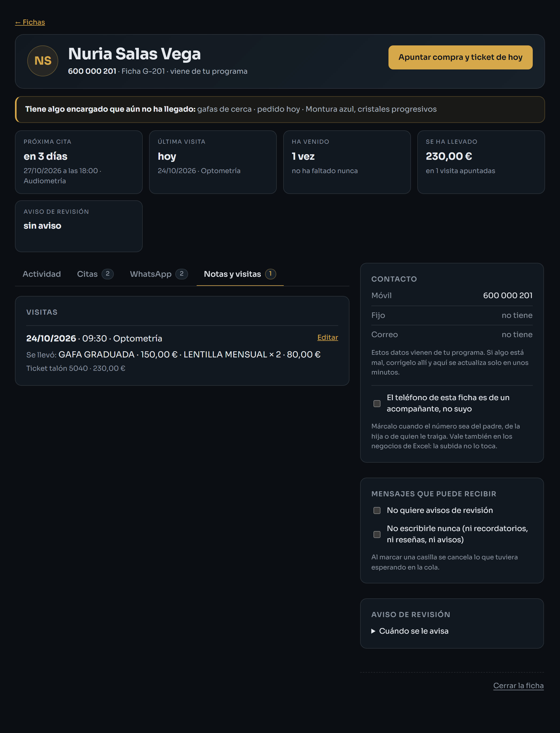Viewport: 560px width, 733px height.
Task: Click the Última visita card
Action: (213, 162)
